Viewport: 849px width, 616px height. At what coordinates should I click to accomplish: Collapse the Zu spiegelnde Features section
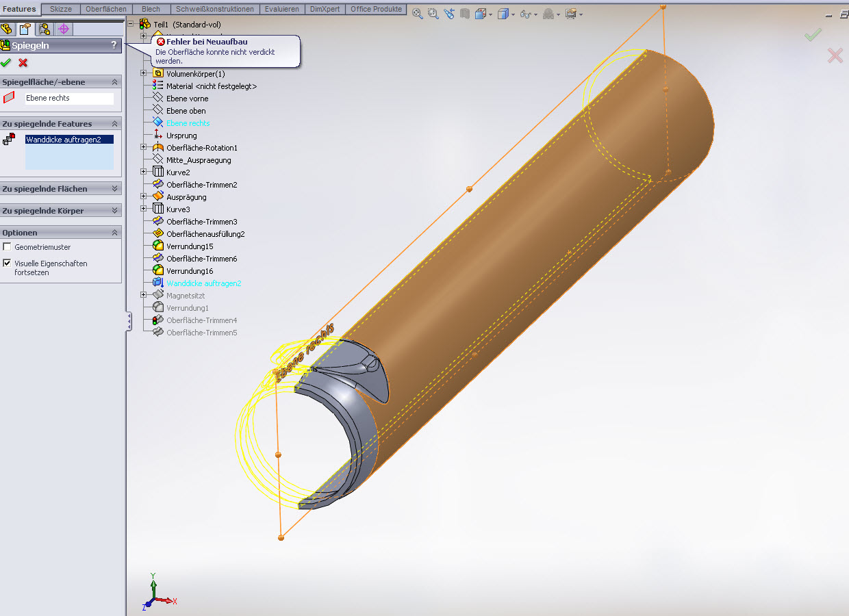pyautogui.click(x=114, y=124)
